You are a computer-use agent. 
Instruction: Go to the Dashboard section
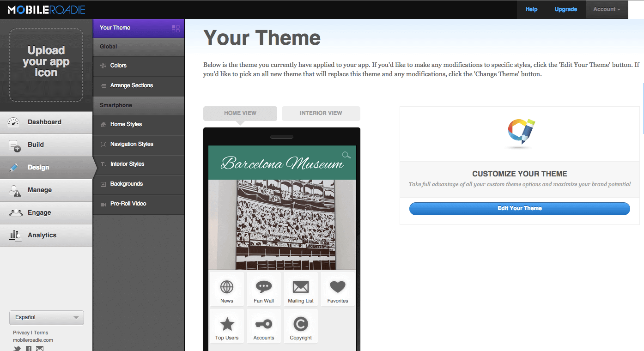tap(44, 122)
